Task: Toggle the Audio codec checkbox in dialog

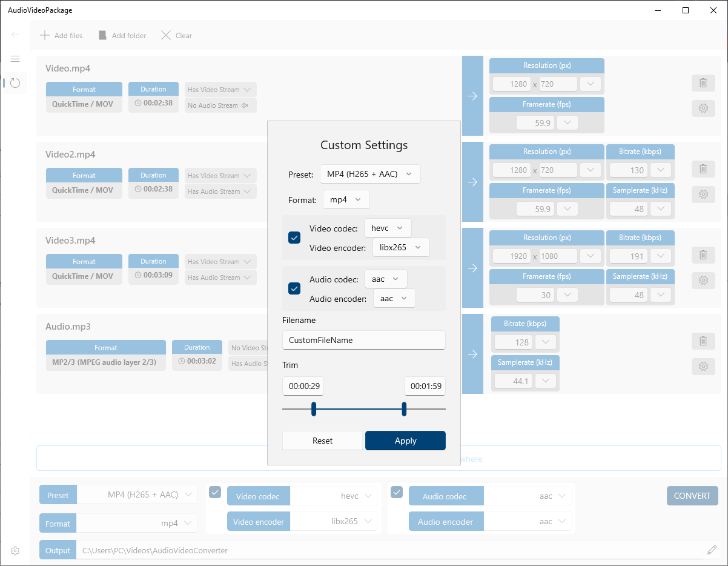Action: pos(294,288)
